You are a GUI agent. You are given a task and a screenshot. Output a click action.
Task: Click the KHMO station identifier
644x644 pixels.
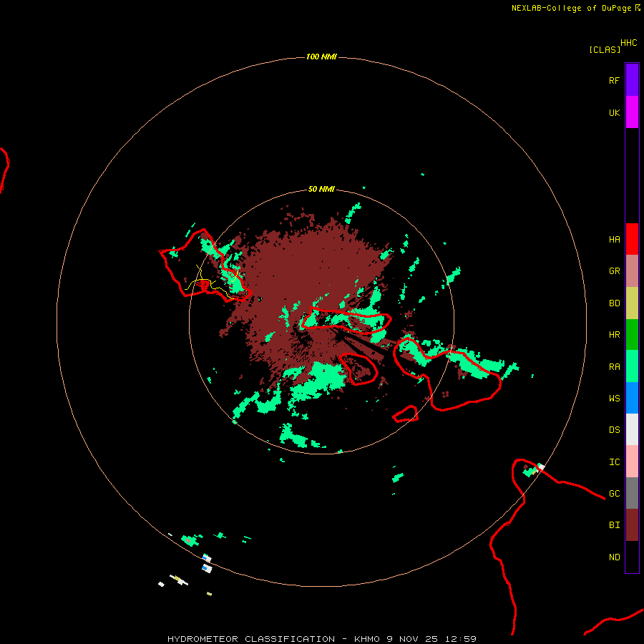(367, 639)
